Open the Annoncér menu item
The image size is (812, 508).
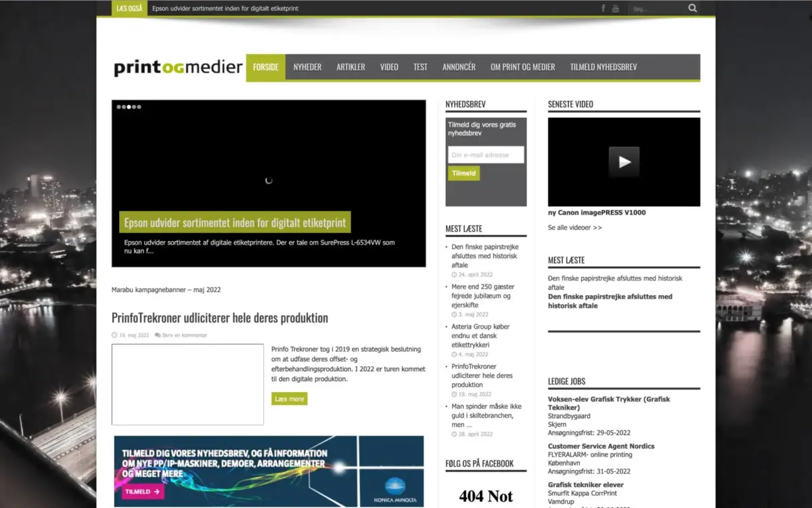(459, 67)
